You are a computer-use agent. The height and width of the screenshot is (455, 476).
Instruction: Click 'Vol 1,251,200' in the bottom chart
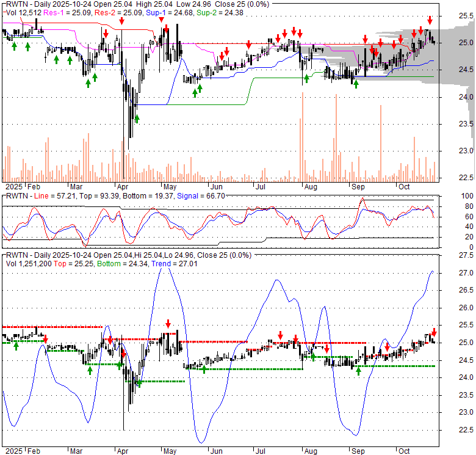(x=29, y=264)
